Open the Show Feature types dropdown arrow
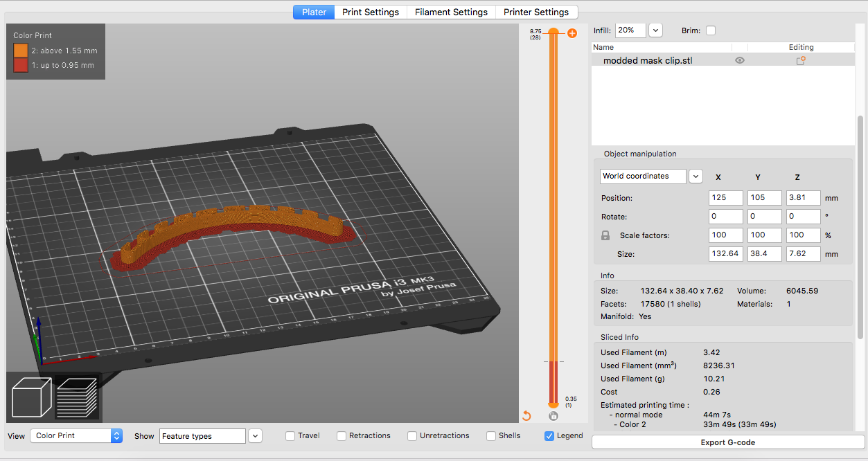Screen dimensions: 868x461 click(255, 436)
